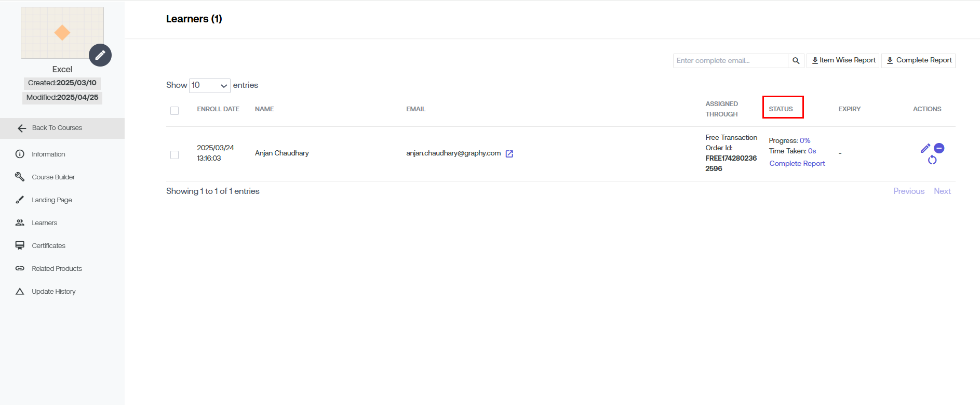Click the Excel course thumbnail image
Viewport: 980px width, 405px height.
(62, 33)
